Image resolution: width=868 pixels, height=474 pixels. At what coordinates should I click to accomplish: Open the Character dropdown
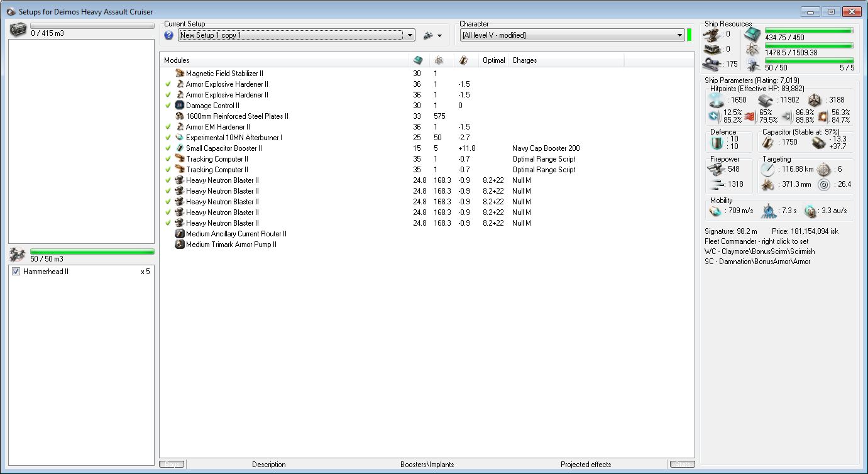pos(572,35)
